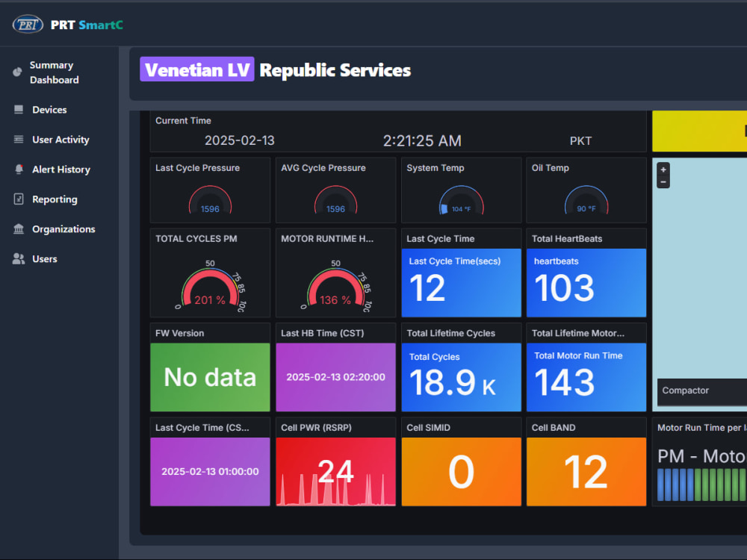Click the Total Cycles 18.9 K tile
747x560 pixels.
tap(461, 377)
